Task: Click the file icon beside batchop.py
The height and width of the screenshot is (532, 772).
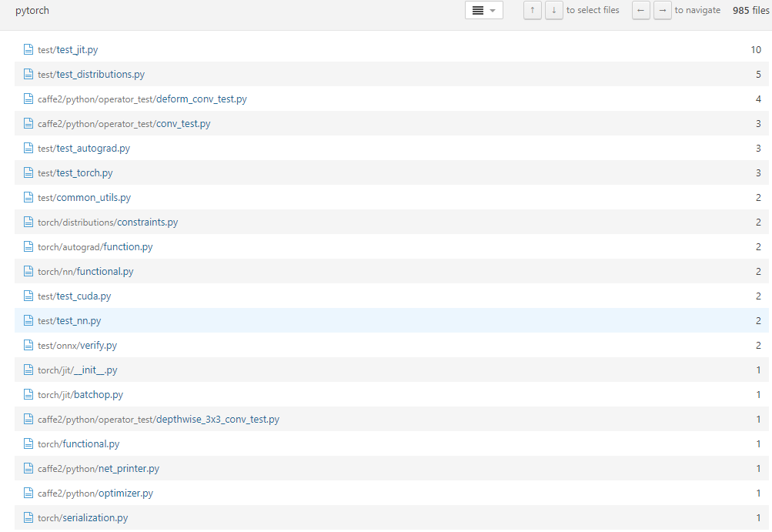Action: click(x=28, y=394)
